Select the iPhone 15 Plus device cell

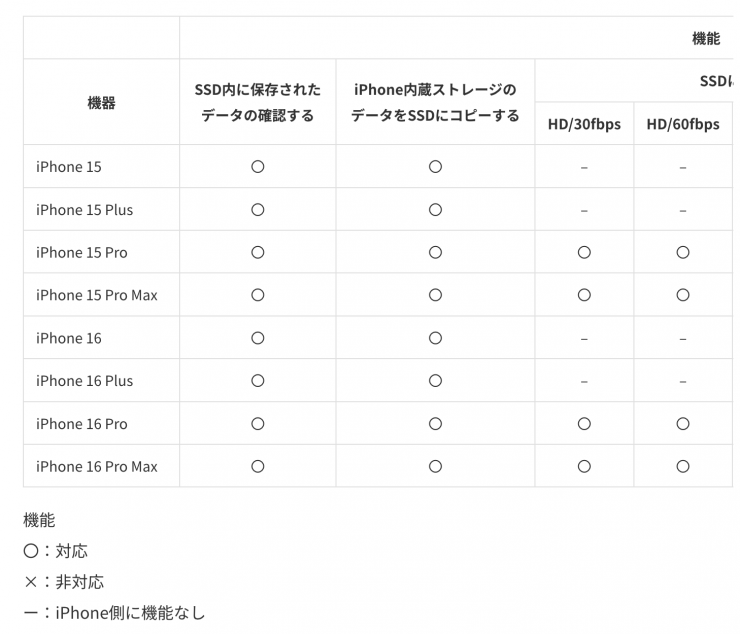pyautogui.click(x=84, y=210)
